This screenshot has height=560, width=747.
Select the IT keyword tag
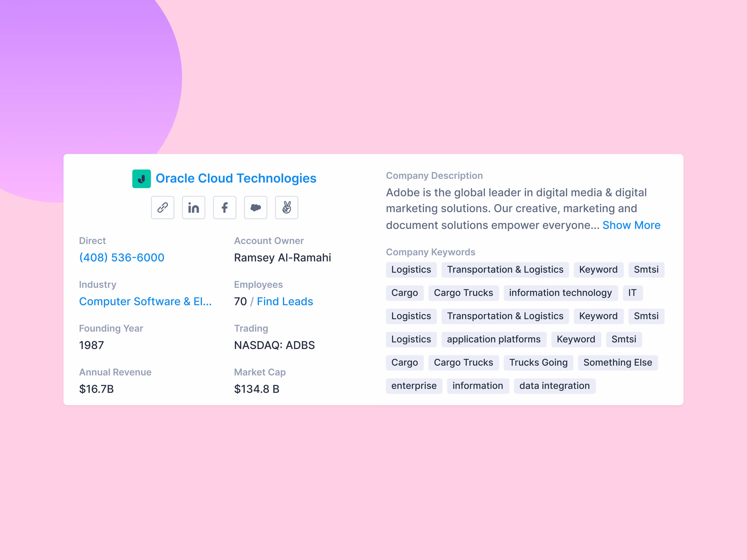coord(633,293)
